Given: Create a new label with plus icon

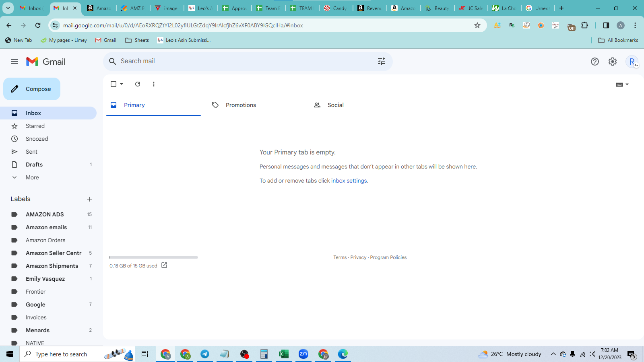Looking at the screenshot, I should tap(89, 199).
